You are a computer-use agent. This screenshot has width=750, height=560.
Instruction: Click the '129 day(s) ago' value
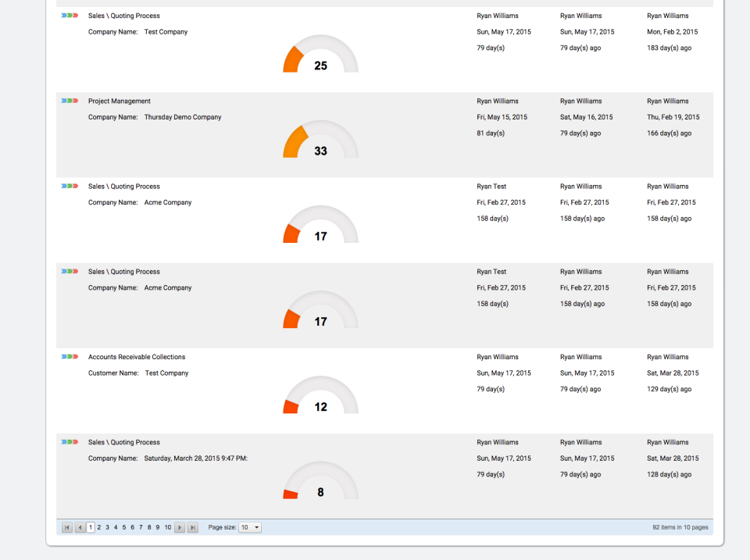tap(669, 389)
